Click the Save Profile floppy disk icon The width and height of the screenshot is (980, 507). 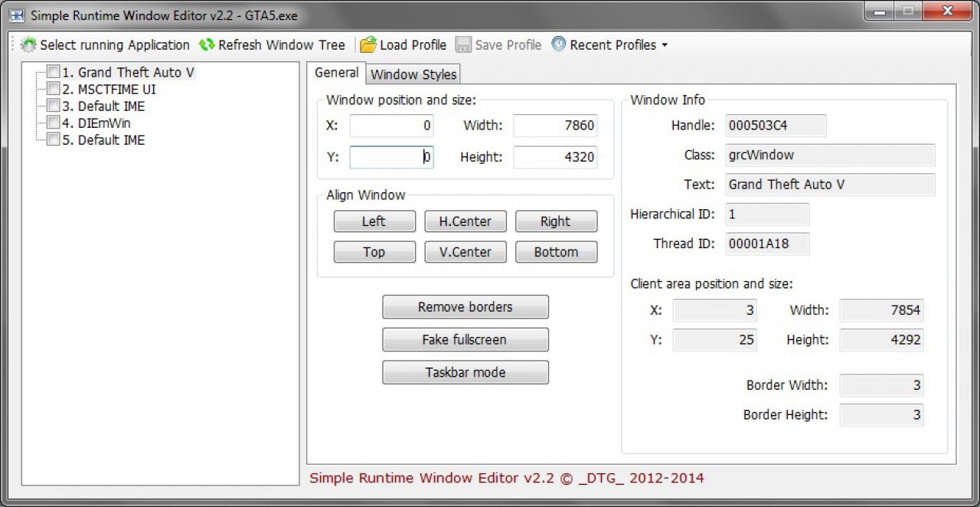(x=463, y=44)
